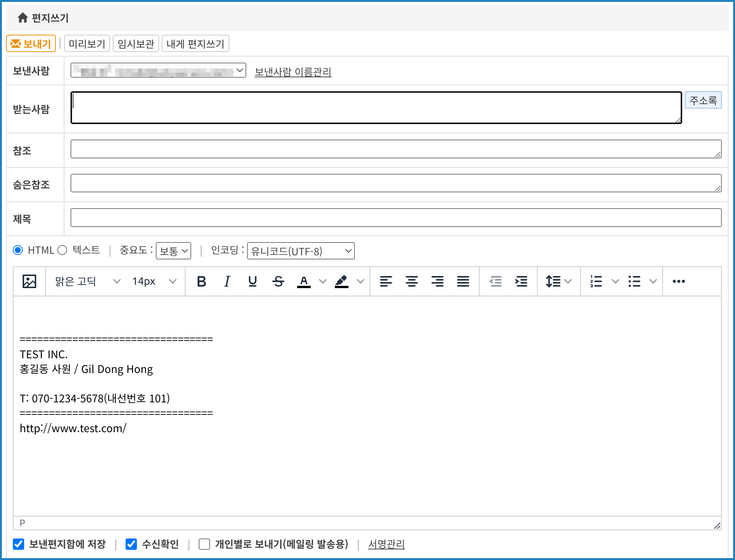Enable 개인별로 보내기 checkbox
Image resolution: width=735 pixels, height=560 pixels.
coord(204,544)
